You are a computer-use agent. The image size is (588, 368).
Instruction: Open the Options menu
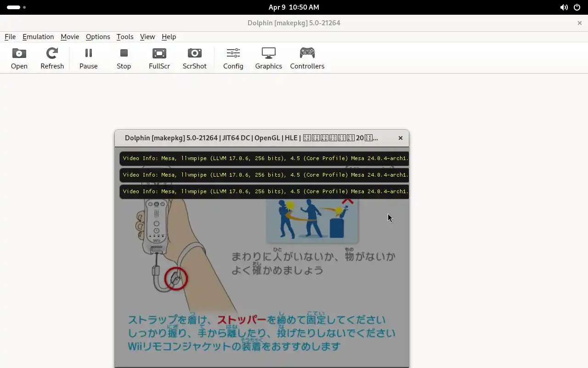coord(98,37)
